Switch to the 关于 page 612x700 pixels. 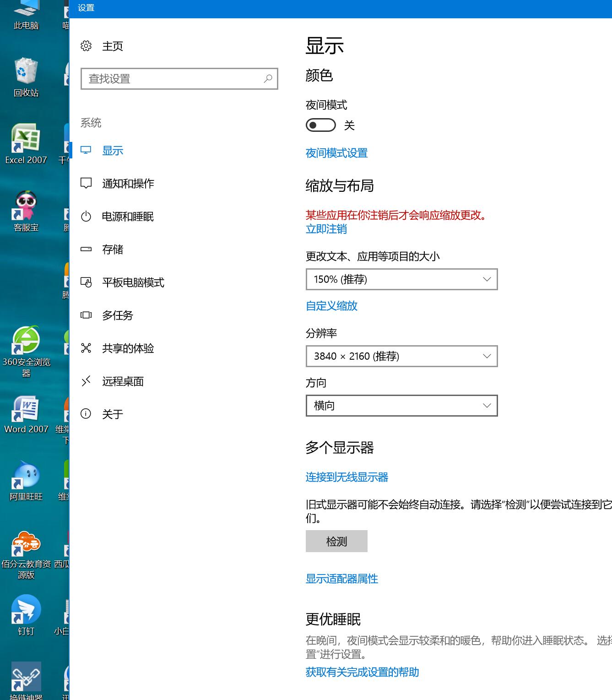pos(113,414)
